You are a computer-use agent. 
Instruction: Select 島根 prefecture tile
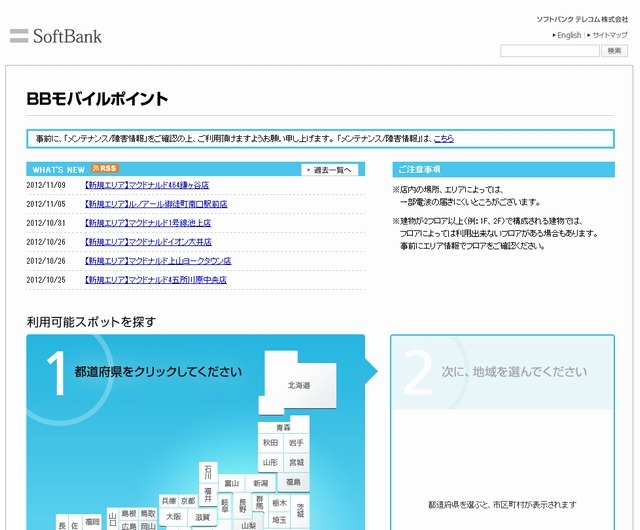click(129, 513)
